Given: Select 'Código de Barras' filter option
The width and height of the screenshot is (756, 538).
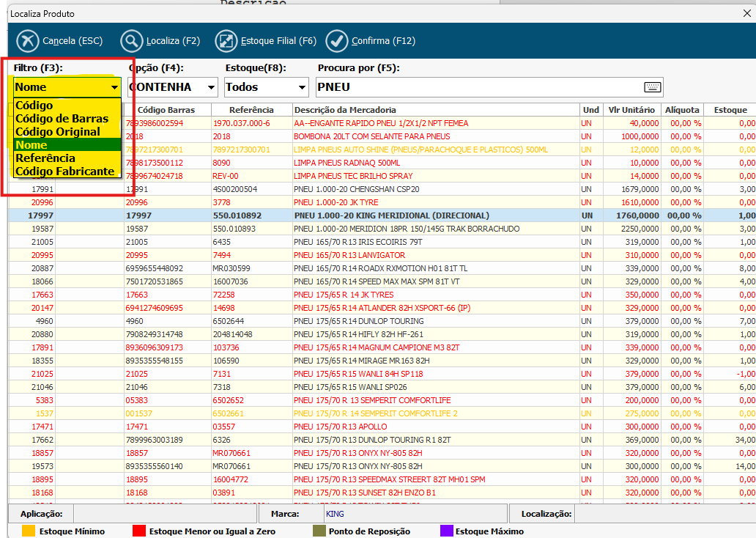Looking at the screenshot, I should pos(62,119).
